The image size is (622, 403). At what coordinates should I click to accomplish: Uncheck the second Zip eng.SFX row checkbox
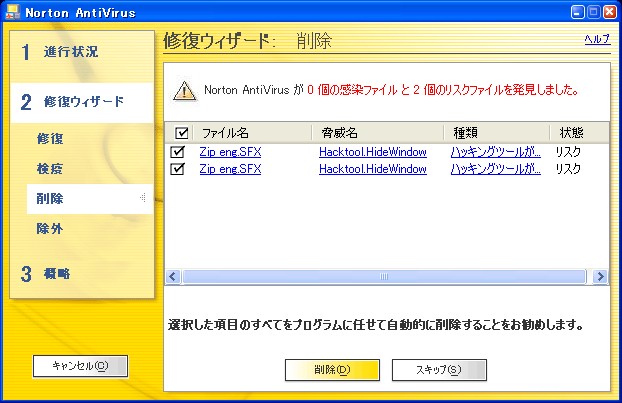(178, 169)
